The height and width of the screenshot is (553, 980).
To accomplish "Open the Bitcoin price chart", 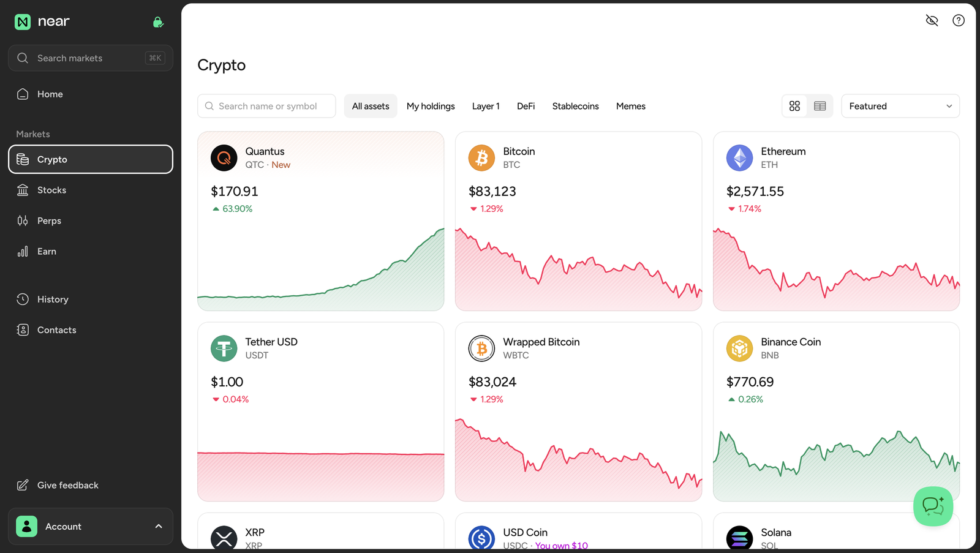I will (579, 268).
